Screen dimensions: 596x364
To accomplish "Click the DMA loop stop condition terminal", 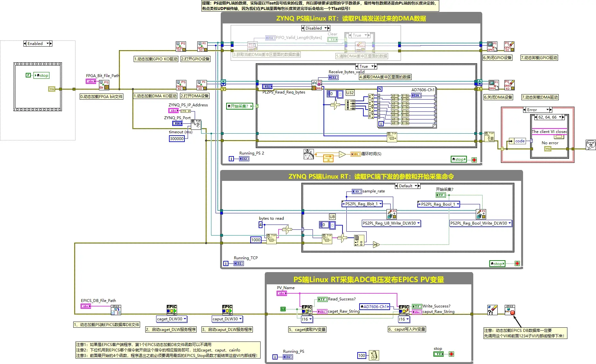I will (x=474, y=160).
